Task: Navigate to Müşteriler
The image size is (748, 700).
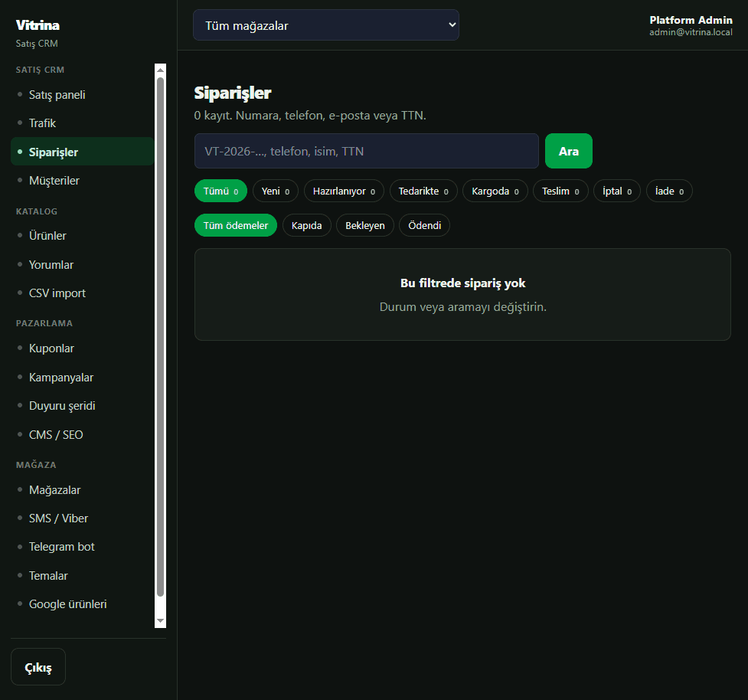Action: click(x=82, y=181)
